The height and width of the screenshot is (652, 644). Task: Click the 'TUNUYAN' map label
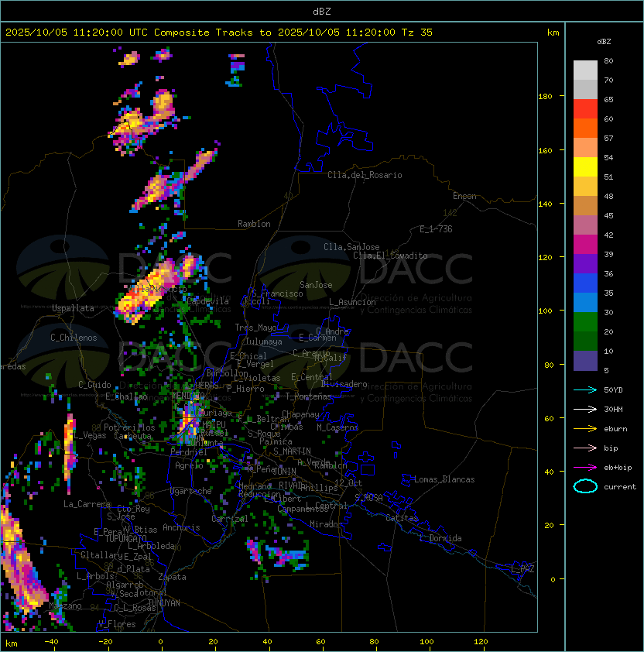pos(164,603)
